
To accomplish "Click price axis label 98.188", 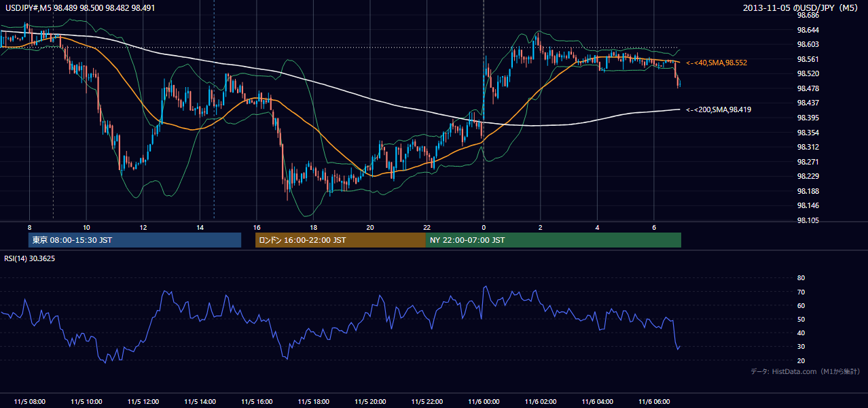I will click(x=808, y=191).
